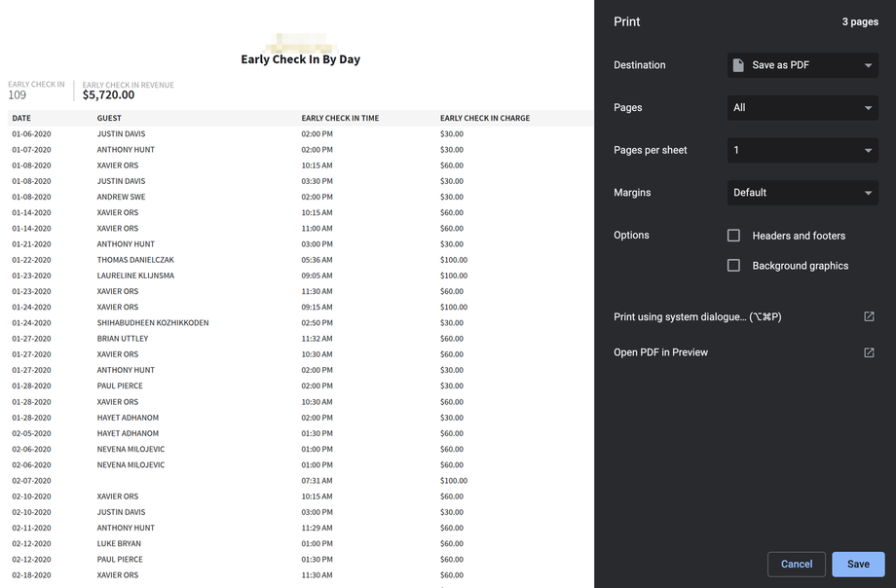This screenshot has width=896, height=588.
Task: Click the 05:36 AM check in time
Action: click(x=317, y=260)
